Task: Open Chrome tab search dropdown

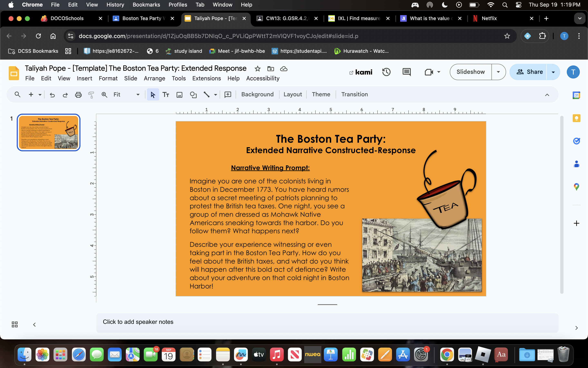Action: pyautogui.click(x=579, y=18)
